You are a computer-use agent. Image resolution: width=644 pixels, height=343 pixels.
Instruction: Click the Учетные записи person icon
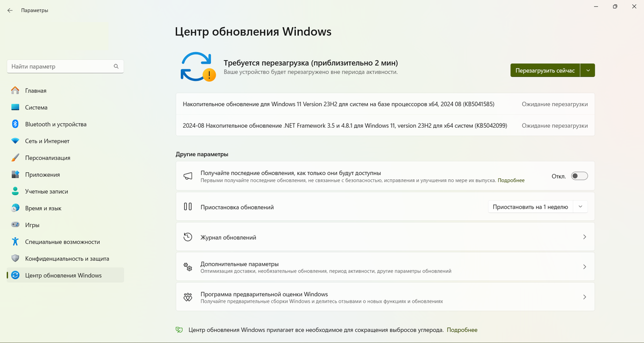15,191
